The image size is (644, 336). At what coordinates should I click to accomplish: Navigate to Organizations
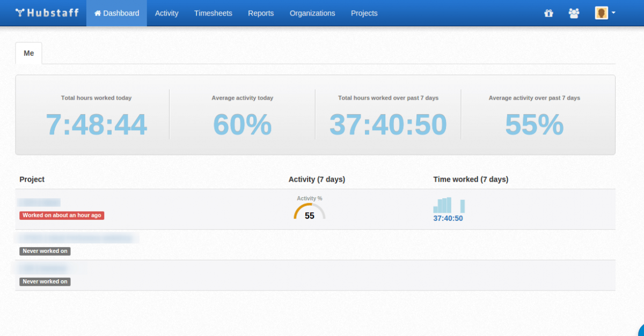tap(312, 13)
